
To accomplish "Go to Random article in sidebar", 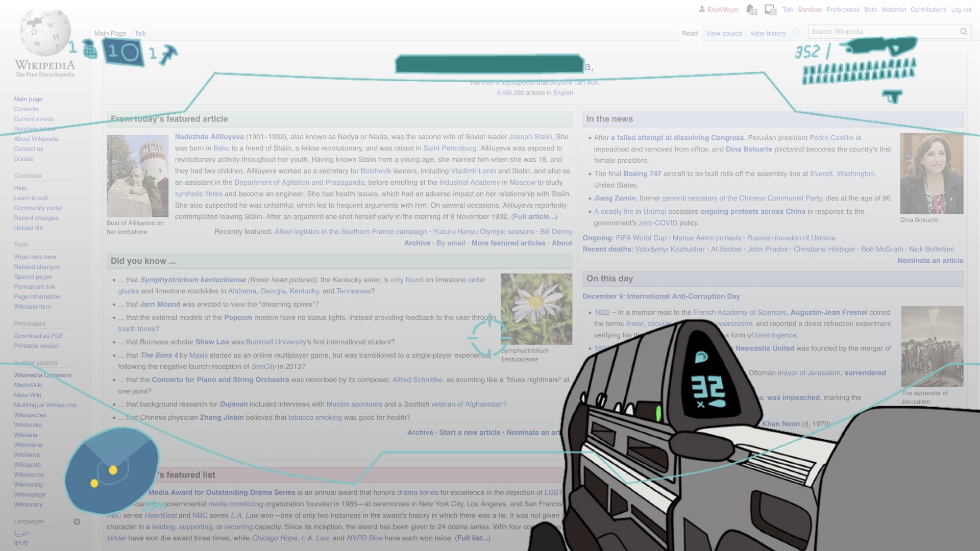I will click(x=34, y=129).
